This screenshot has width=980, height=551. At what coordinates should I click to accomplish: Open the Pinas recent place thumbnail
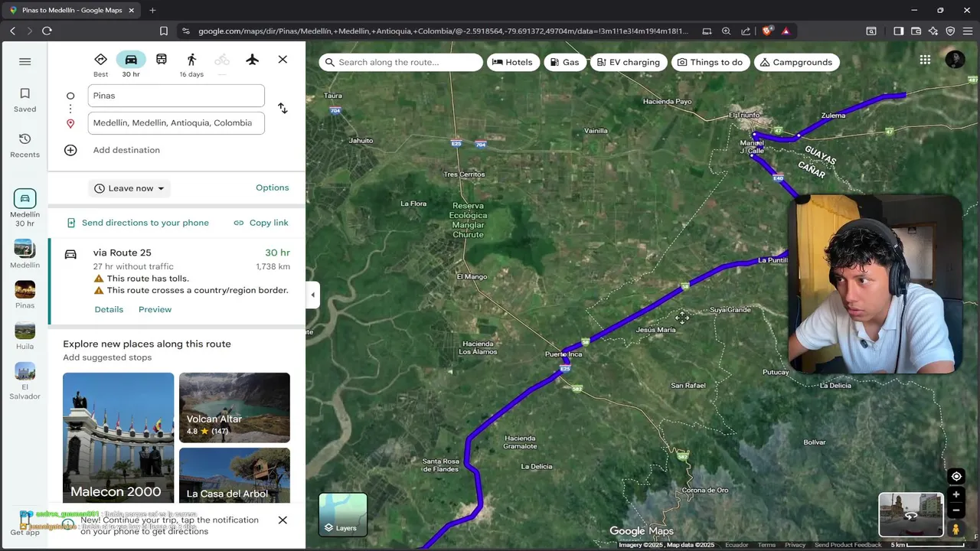tap(24, 295)
